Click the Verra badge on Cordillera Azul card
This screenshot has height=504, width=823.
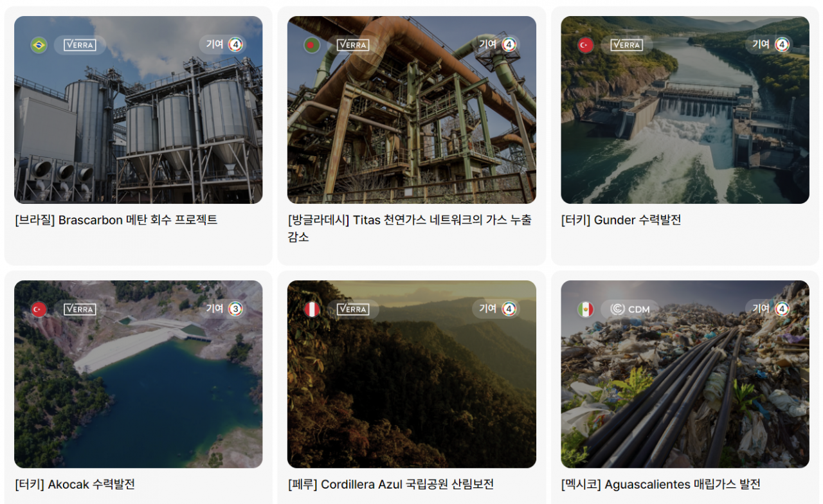click(x=353, y=309)
